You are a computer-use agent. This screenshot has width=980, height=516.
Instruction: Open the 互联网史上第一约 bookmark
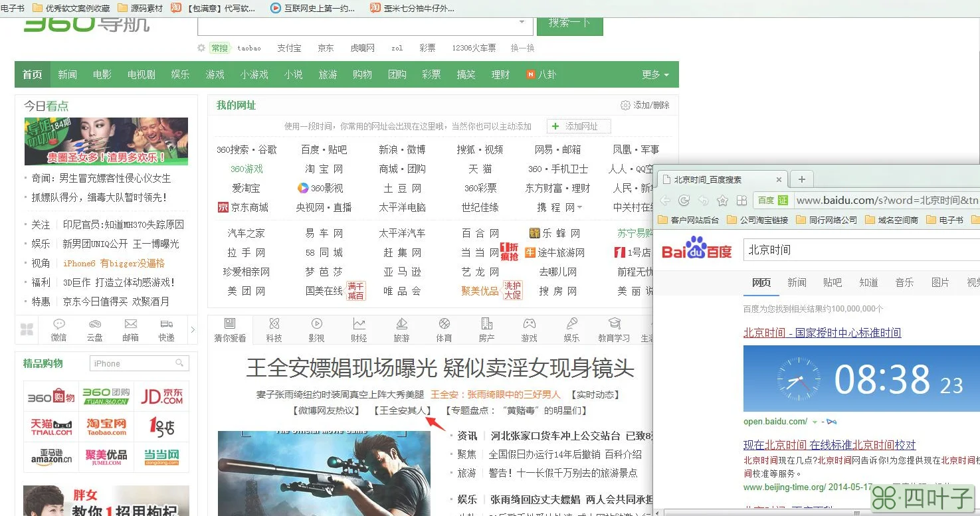pyautogui.click(x=313, y=8)
